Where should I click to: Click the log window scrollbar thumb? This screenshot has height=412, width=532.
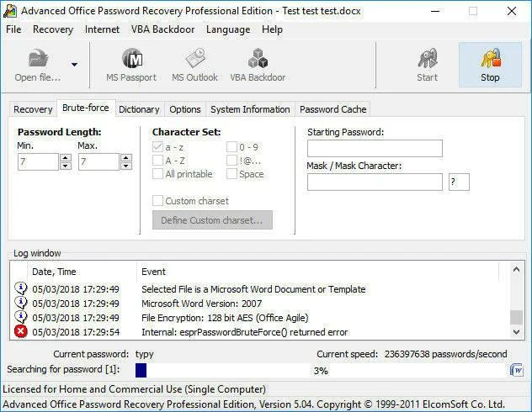pos(516,317)
